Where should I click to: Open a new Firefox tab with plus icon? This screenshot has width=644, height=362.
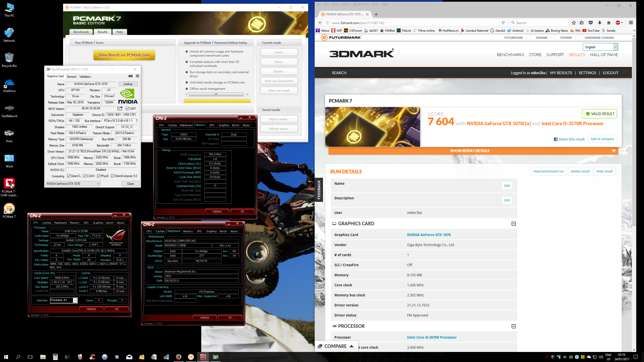(x=376, y=14)
